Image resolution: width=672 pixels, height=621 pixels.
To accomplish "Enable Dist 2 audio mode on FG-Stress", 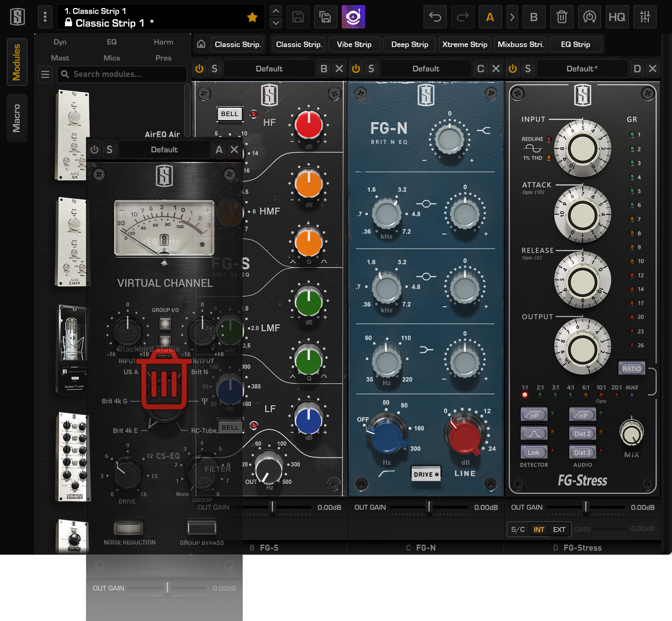I will [x=582, y=434].
